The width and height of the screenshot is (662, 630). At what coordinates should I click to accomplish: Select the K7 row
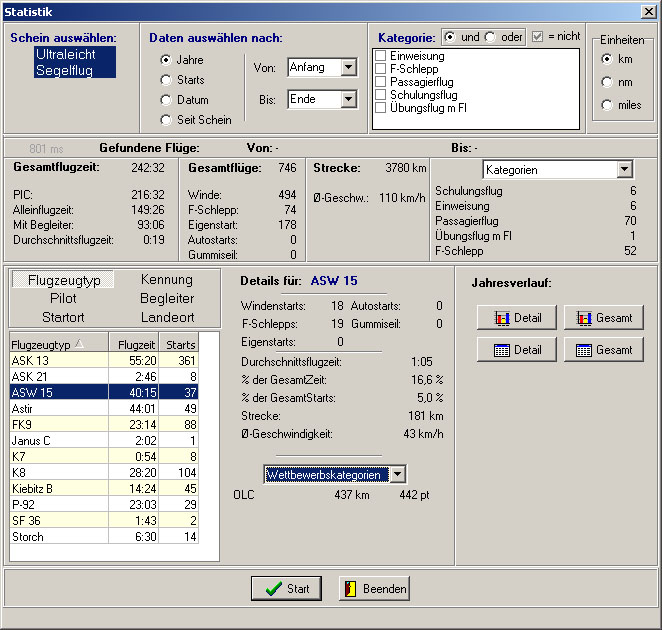[104, 456]
